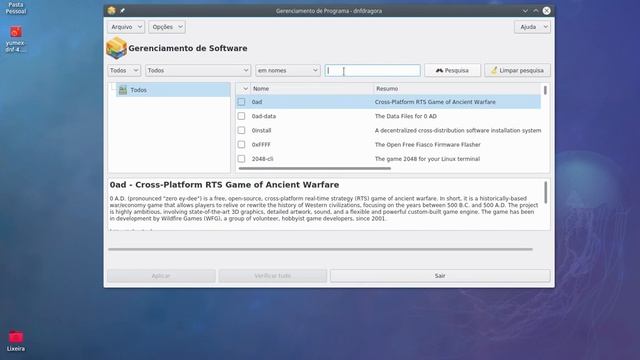
Task: Click the 0install decentralized installation system summary
Action: 458,131
